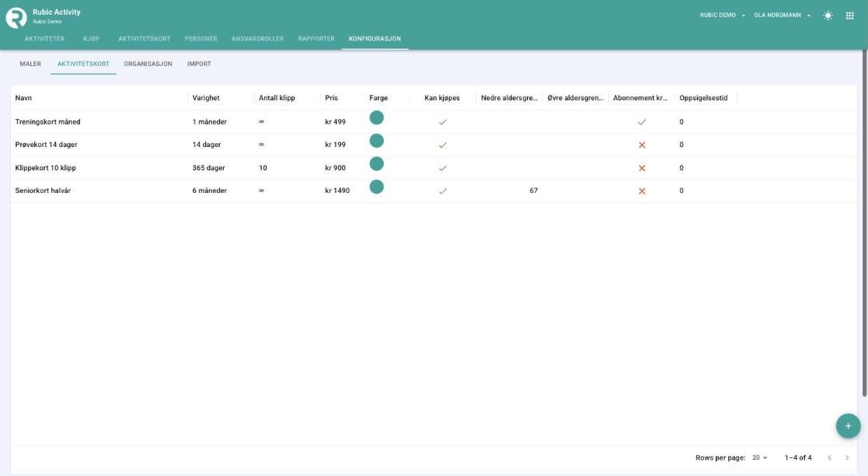Click Kan kjøpes checkmark for Prøvekort 14 dager
This screenshot has height=476, width=868.
442,145
